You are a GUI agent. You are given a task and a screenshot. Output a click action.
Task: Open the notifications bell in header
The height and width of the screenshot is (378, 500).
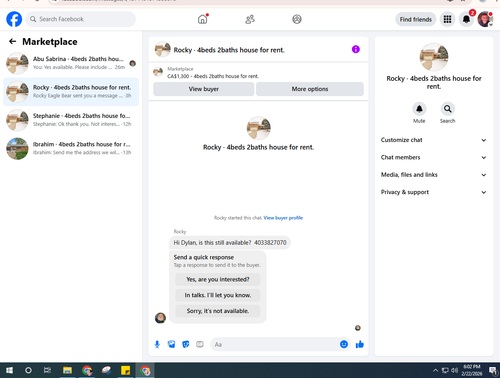[466, 19]
